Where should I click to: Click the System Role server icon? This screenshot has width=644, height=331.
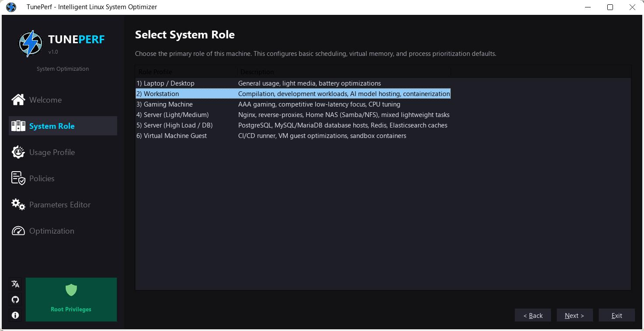coord(18,126)
